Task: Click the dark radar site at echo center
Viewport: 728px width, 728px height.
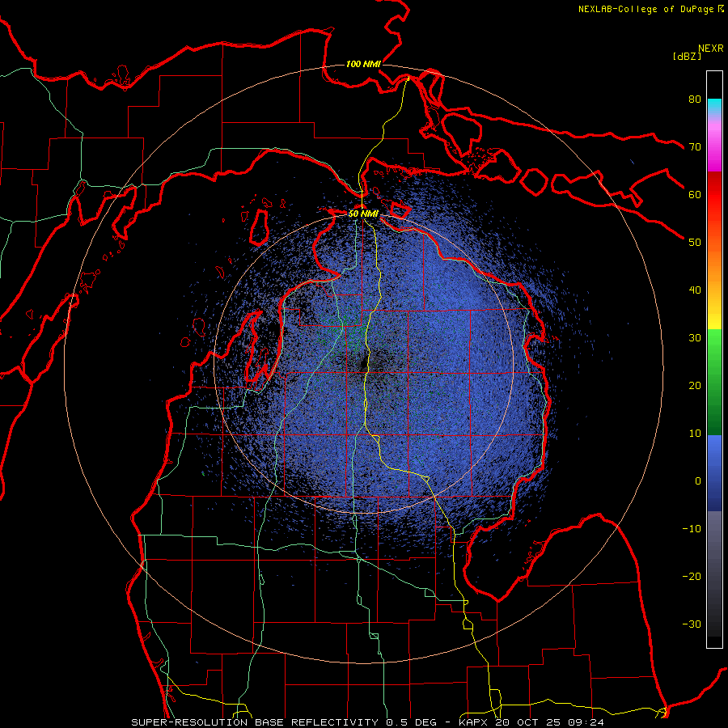Action: click(364, 364)
